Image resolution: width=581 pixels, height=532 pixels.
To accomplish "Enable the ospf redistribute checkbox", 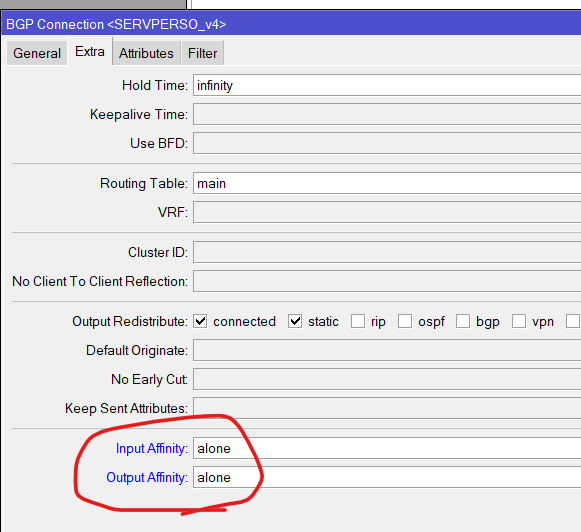I will pos(405,321).
